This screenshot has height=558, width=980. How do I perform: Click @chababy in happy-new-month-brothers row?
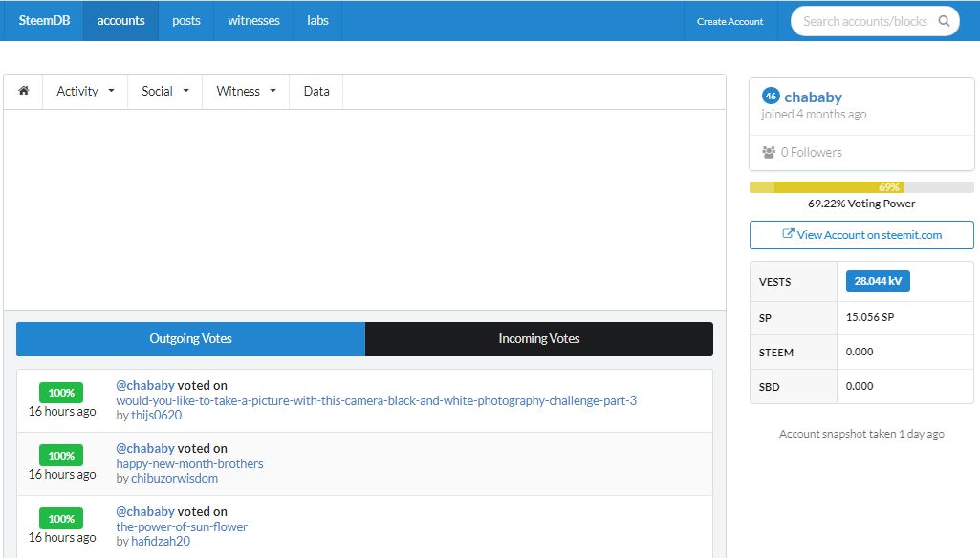[145, 449]
